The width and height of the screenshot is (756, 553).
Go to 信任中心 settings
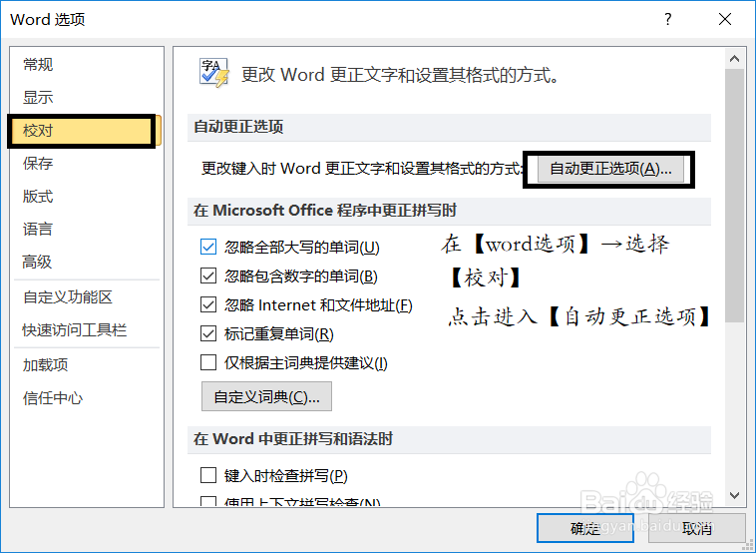pos(53,397)
